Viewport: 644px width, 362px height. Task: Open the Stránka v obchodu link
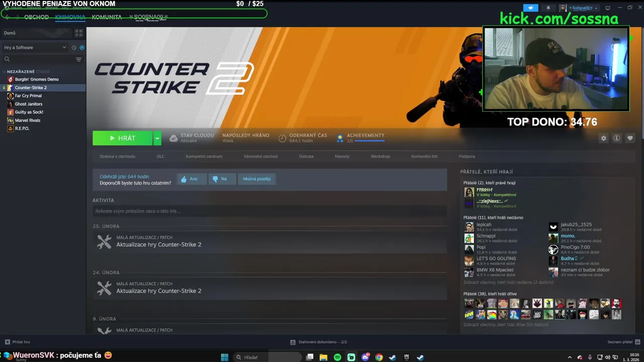[117, 156]
